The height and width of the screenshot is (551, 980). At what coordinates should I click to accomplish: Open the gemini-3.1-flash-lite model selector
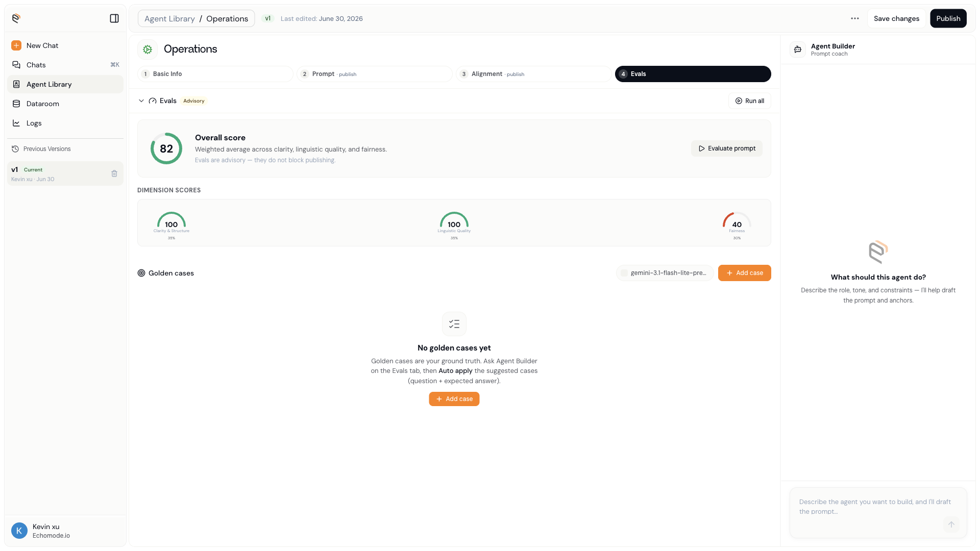[x=665, y=273]
